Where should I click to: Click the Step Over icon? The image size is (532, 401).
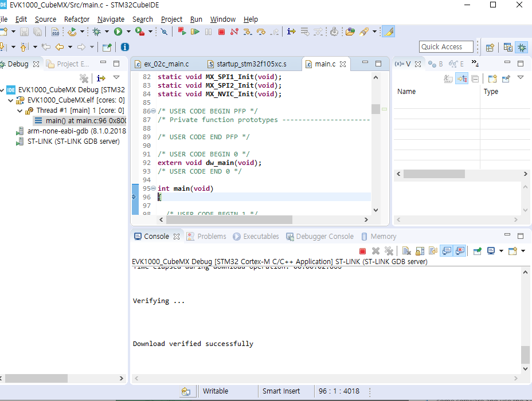(x=261, y=32)
